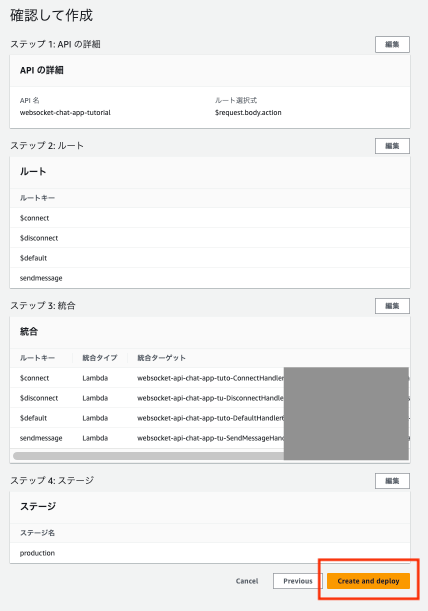Click ルート選択式 label
Viewport: 428px width, 611px height.
pyautogui.click(x=236, y=101)
